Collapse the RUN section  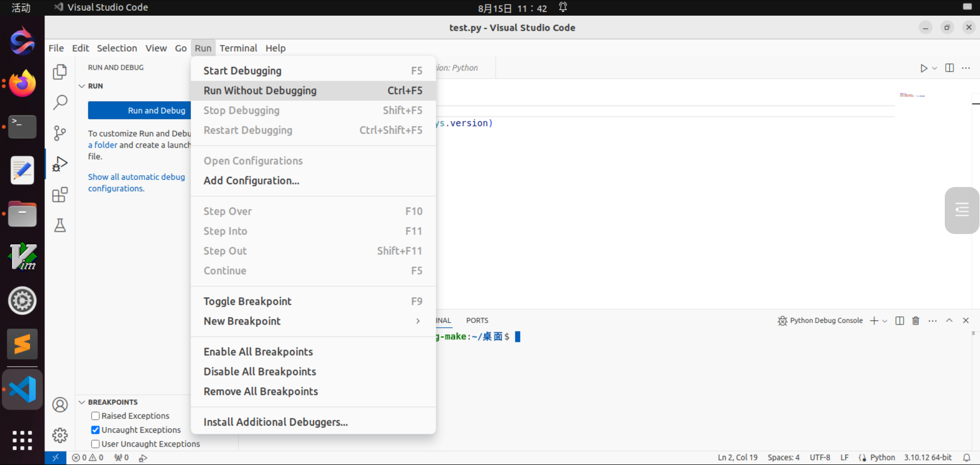click(x=82, y=86)
